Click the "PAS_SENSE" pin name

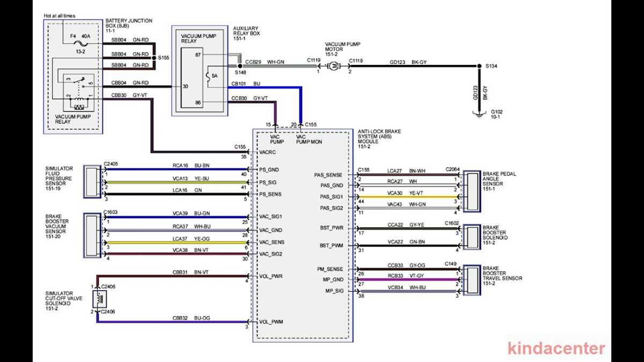328,175
